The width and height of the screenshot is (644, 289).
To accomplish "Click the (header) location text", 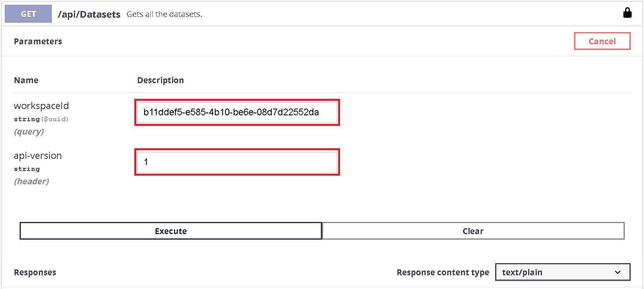I will (31, 182).
